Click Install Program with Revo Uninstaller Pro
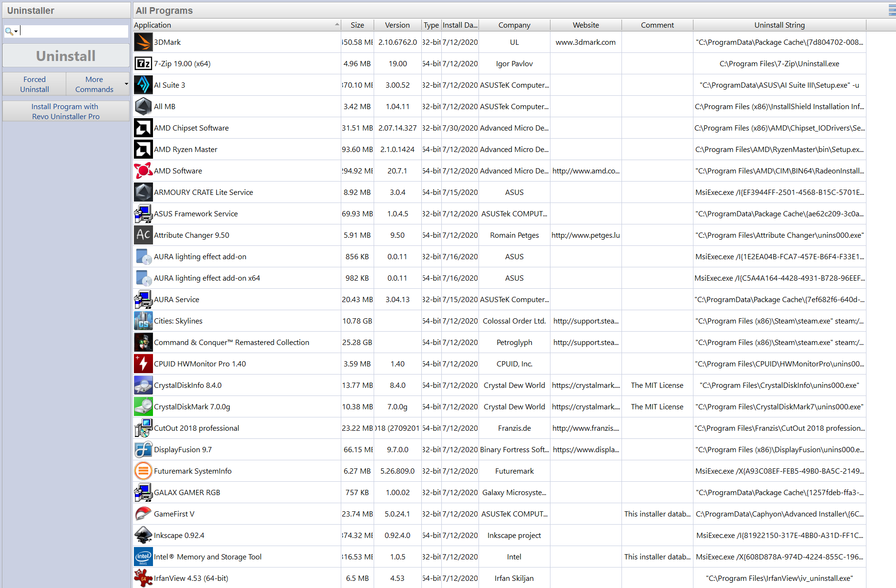 point(66,111)
